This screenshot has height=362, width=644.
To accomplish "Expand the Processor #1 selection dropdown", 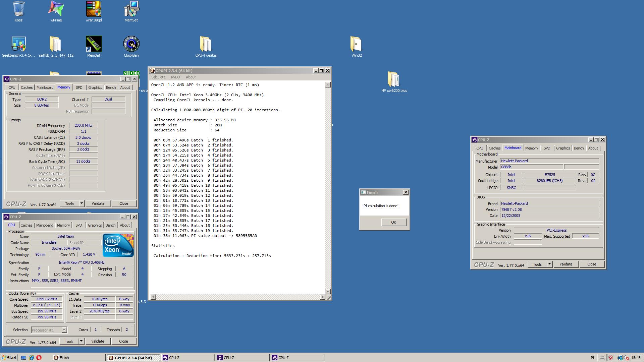I will pyautogui.click(x=64, y=330).
